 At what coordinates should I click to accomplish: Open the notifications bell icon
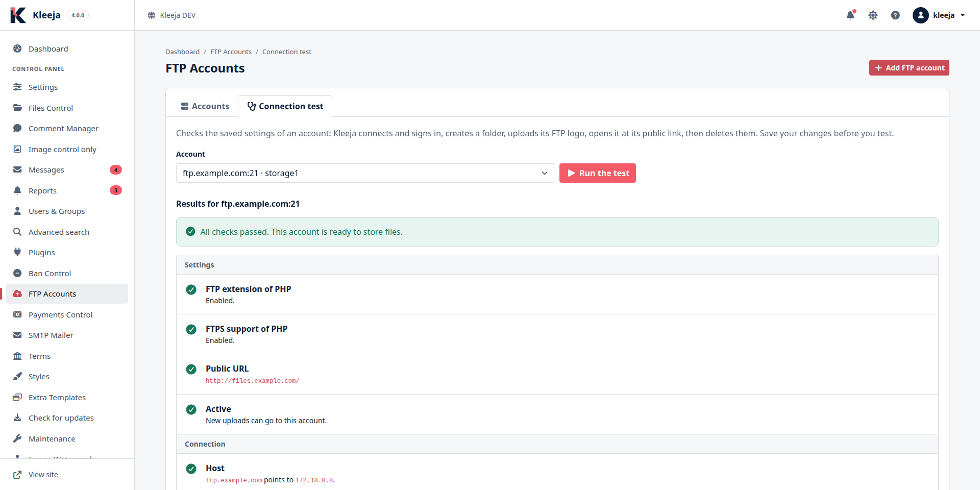850,15
